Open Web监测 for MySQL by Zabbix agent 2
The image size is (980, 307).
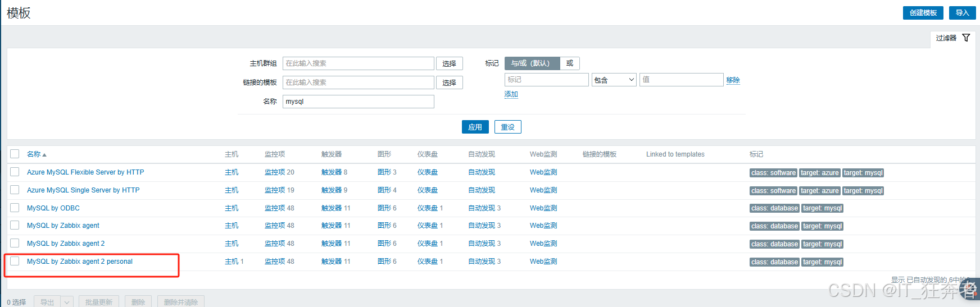pos(543,244)
